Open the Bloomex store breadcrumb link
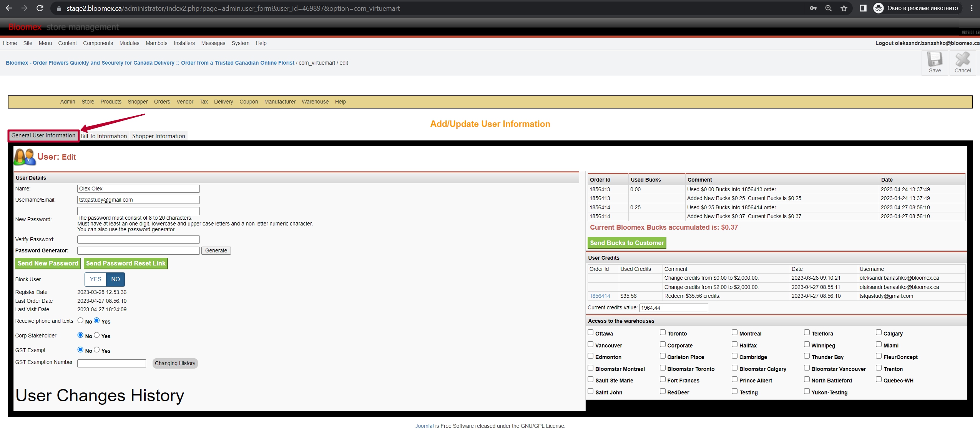Image resolution: width=980 pixels, height=429 pixels. 150,63
